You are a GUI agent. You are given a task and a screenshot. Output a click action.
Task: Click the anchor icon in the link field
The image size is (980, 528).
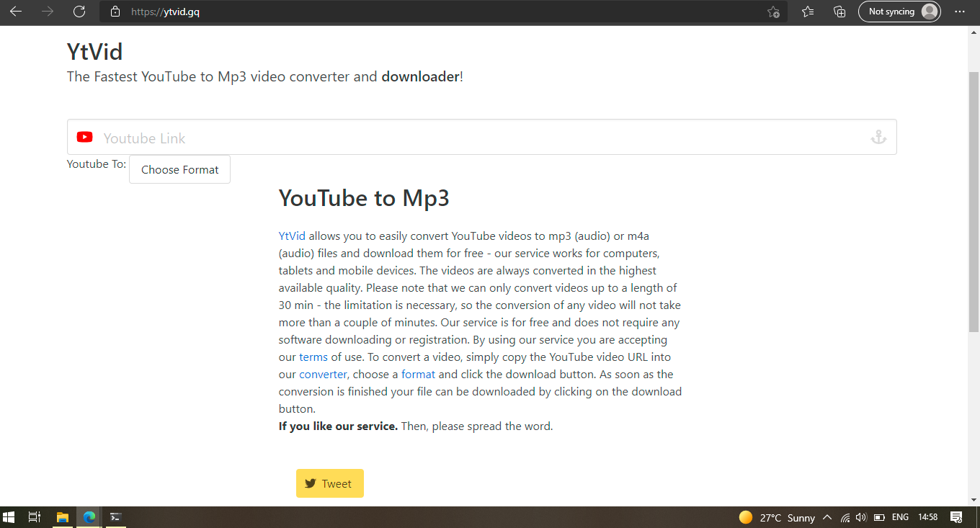coord(878,136)
